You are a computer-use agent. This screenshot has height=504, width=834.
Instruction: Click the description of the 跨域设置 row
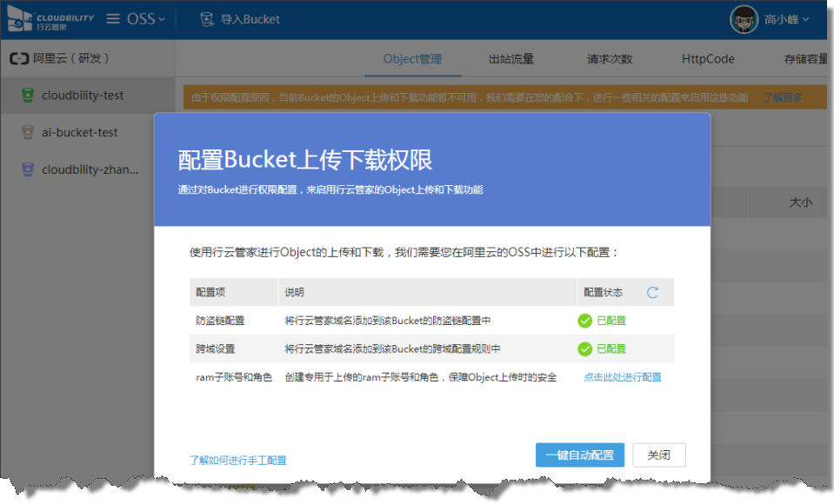[x=392, y=348]
